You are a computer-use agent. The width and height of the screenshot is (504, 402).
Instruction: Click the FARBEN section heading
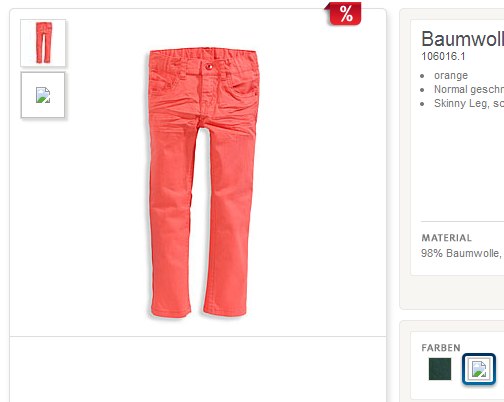[441, 348]
